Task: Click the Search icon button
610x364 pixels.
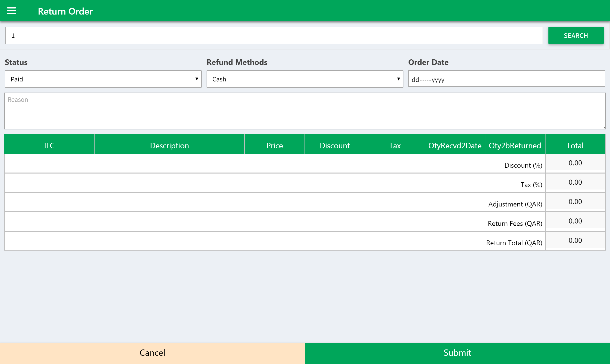Action: click(x=576, y=36)
